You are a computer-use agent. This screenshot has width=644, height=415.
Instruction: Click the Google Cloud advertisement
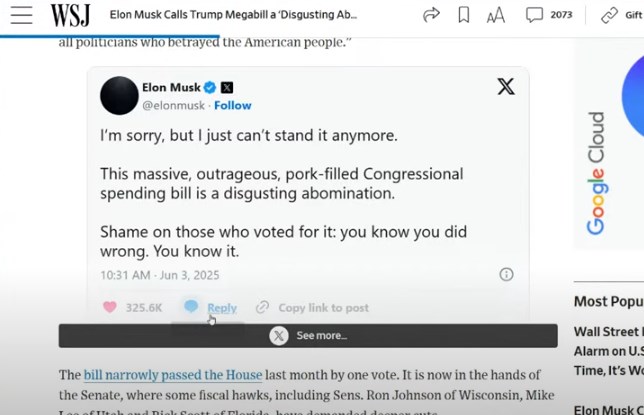(609, 144)
